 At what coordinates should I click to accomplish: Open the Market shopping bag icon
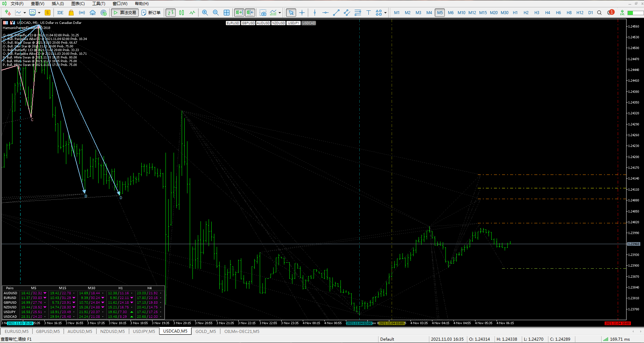click(x=71, y=13)
